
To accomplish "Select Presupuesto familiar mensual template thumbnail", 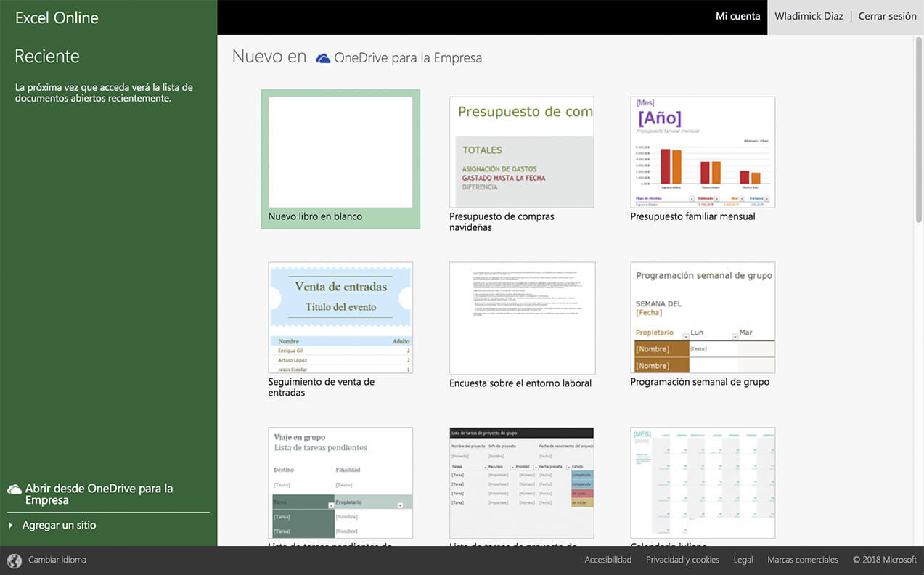I will pyautogui.click(x=703, y=152).
